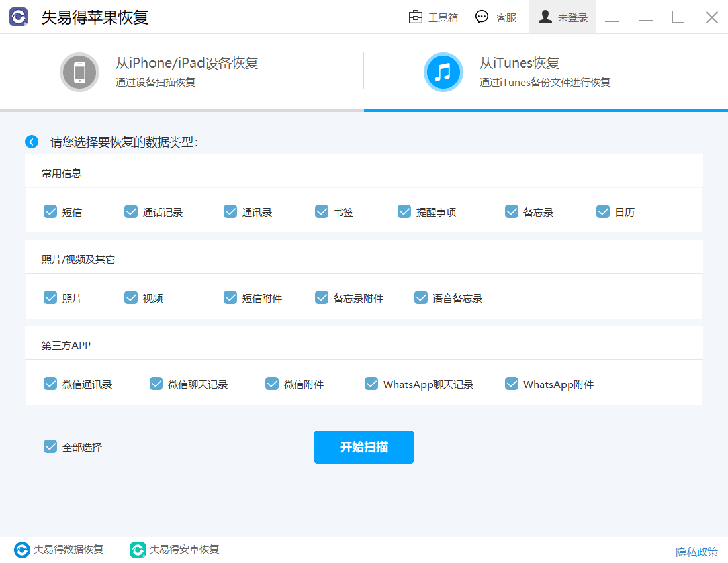The image size is (728, 563).
Task: Open 客服 customer service chat
Action: (x=496, y=17)
